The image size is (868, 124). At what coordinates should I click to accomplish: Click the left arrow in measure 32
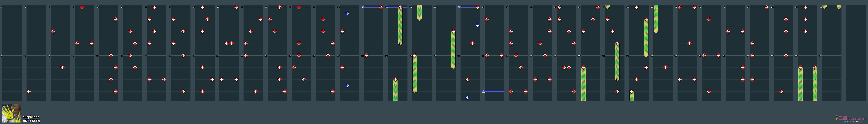[367, 55]
